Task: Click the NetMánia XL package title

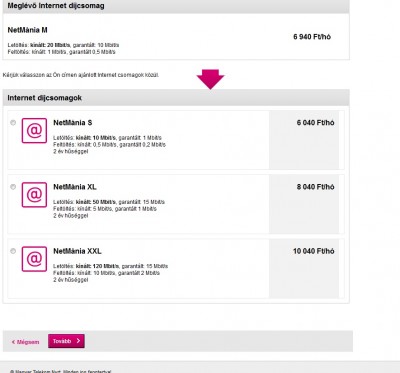Action: (75, 187)
